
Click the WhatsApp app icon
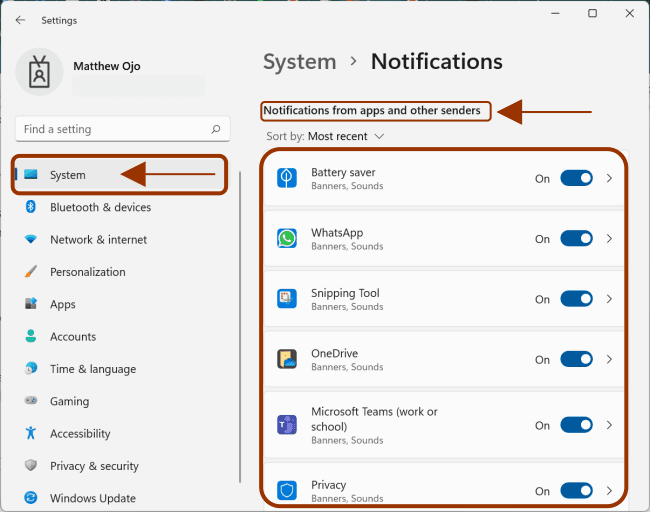tap(287, 238)
